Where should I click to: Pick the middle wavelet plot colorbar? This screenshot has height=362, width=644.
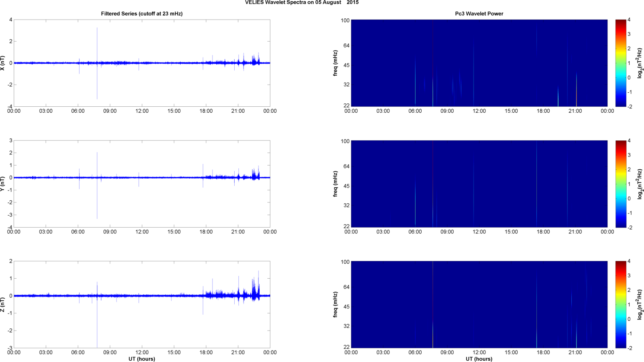point(621,184)
